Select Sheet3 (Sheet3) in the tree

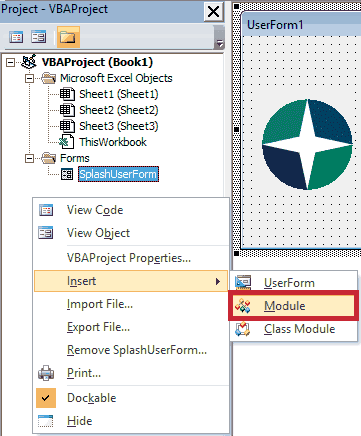click(x=119, y=126)
